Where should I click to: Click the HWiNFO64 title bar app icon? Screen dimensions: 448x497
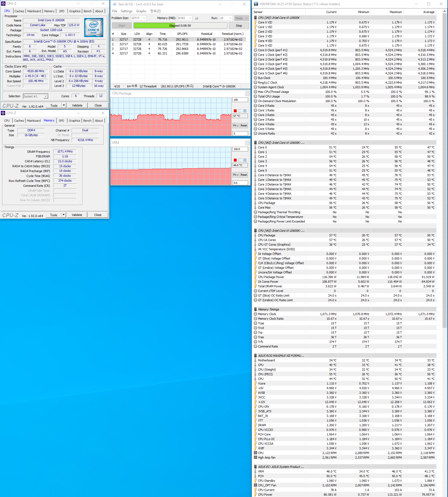tap(256, 4)
